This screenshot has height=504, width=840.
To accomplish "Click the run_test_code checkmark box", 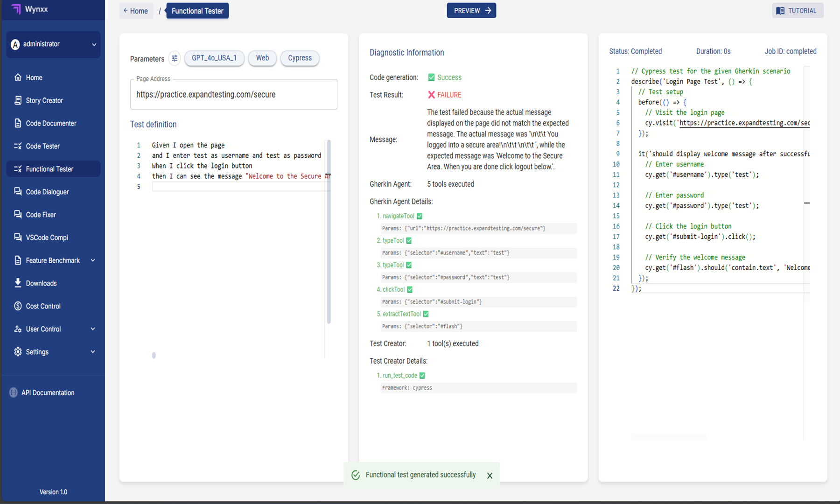I will pyautogui.click(x=422, y=375).
